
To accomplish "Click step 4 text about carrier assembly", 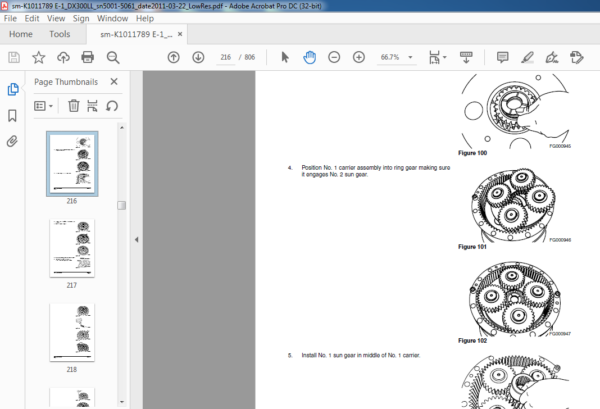I will point(376,171).
